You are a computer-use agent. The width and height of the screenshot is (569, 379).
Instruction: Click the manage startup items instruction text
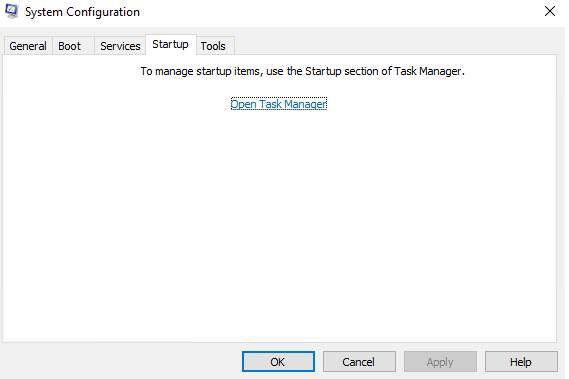(x=302, y=71)
